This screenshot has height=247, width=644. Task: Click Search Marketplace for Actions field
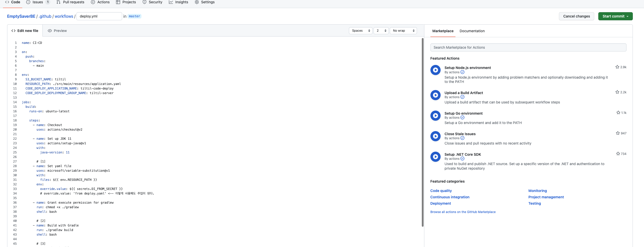528,47
